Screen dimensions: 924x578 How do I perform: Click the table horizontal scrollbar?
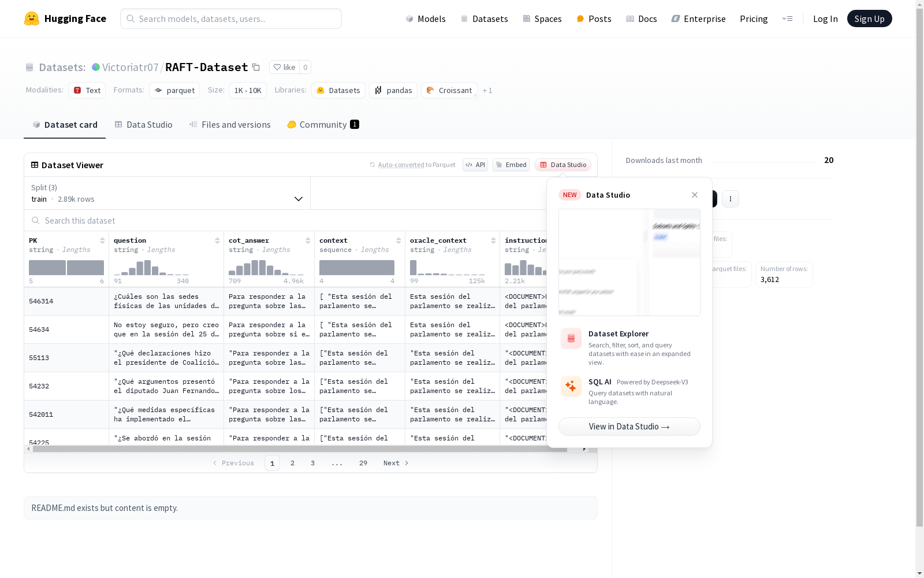point(300,449)
